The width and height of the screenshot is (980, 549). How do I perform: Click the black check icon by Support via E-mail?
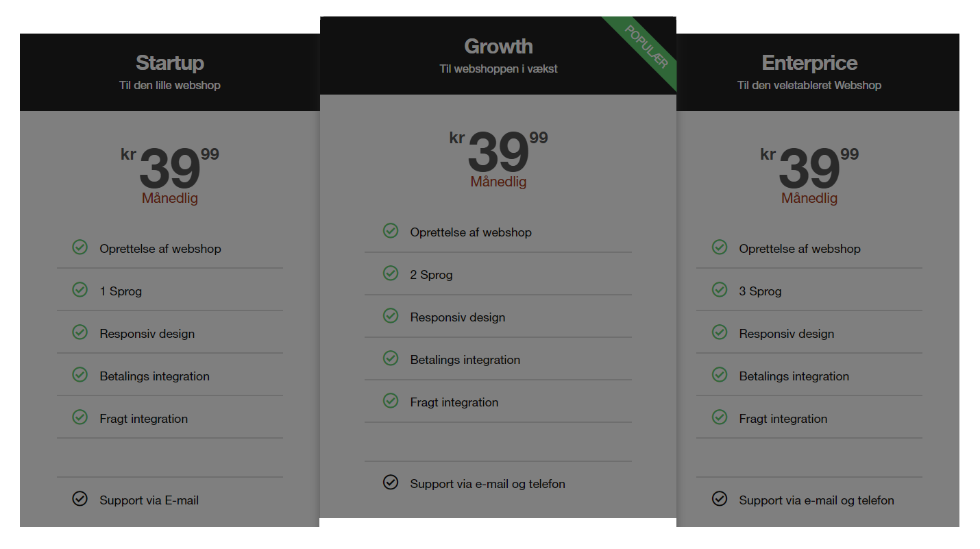pos(80,498)
